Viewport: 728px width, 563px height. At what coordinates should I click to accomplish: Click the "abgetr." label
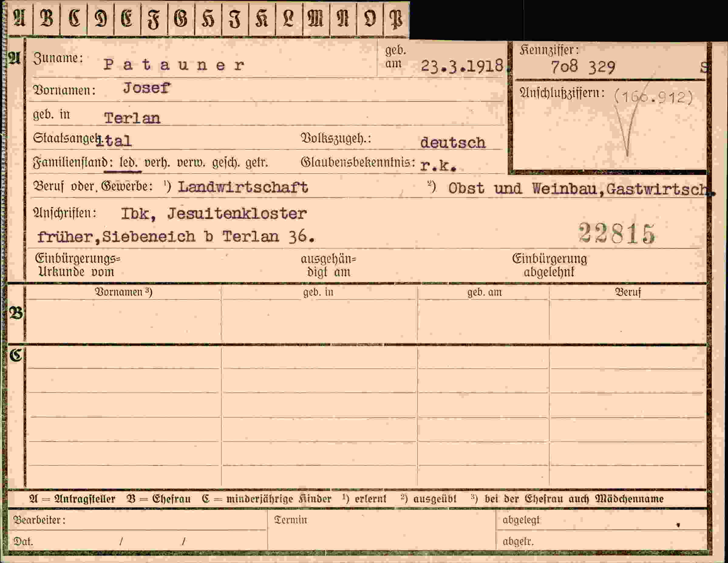tap(518, 542)
